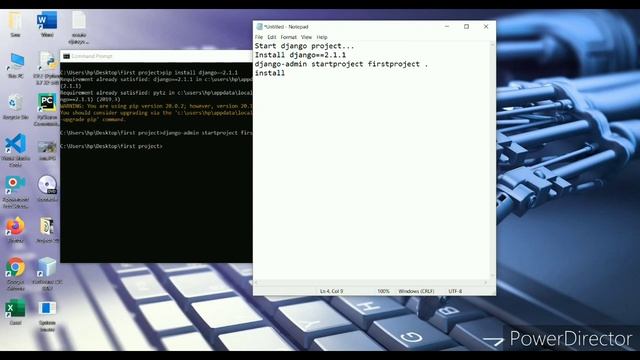Click the 'Start django project...' line in Notepad
The height and width of the screenshot is (360, 640).
pos(304,46)
